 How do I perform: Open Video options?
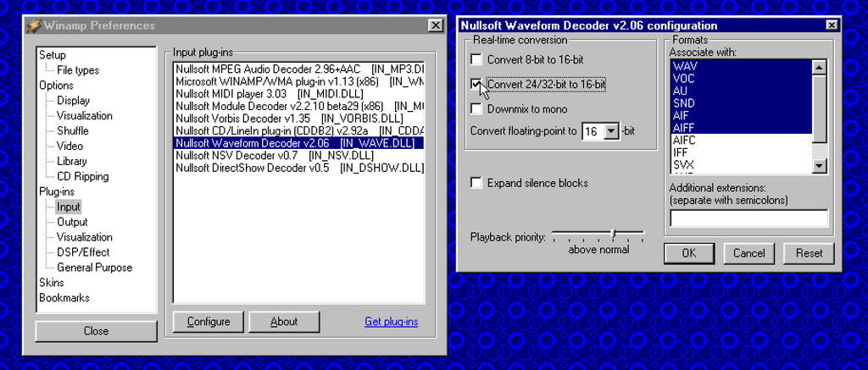coord(70,146)
